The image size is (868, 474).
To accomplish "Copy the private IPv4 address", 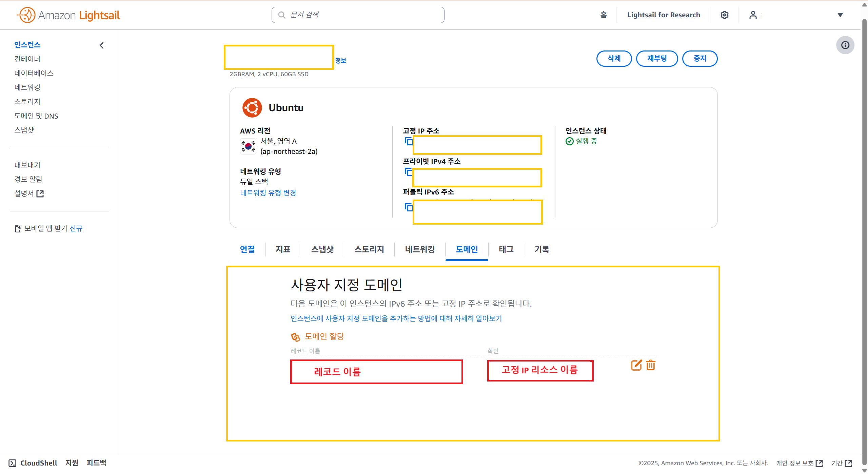I will click(x=408, y=172).
